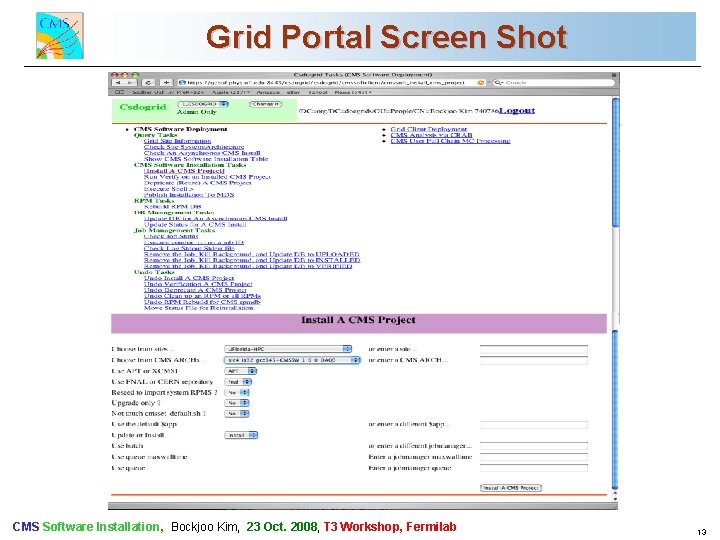The height and width of the screenshot is (540, 720).
Task: Click the lower page vertical scrollbar
Action: (x=615, y=410)
